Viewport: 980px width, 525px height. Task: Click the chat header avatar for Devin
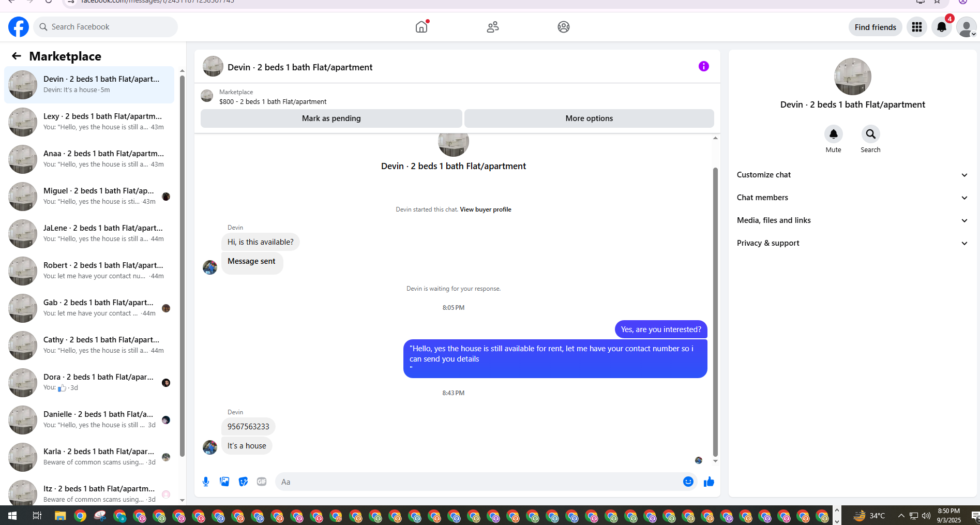tap(213, 67)
